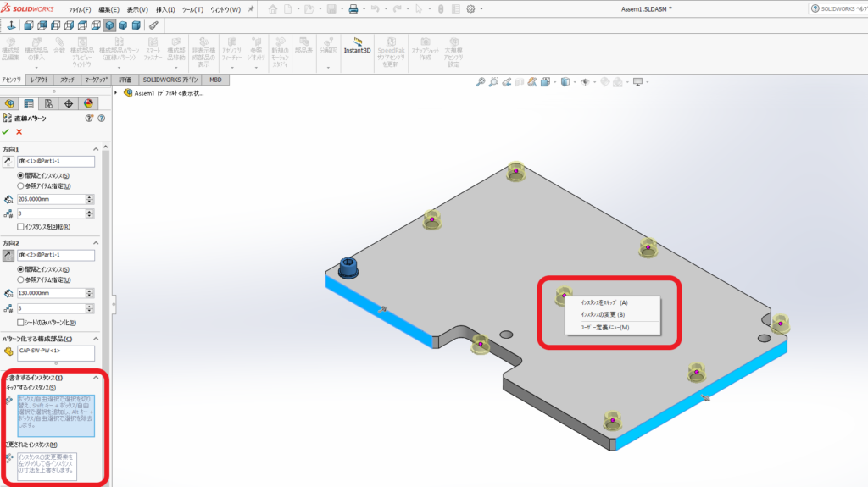868x487 pixels.
Task: Click the Instant3D toolbar icon
Action: click(x=356, y=51)
